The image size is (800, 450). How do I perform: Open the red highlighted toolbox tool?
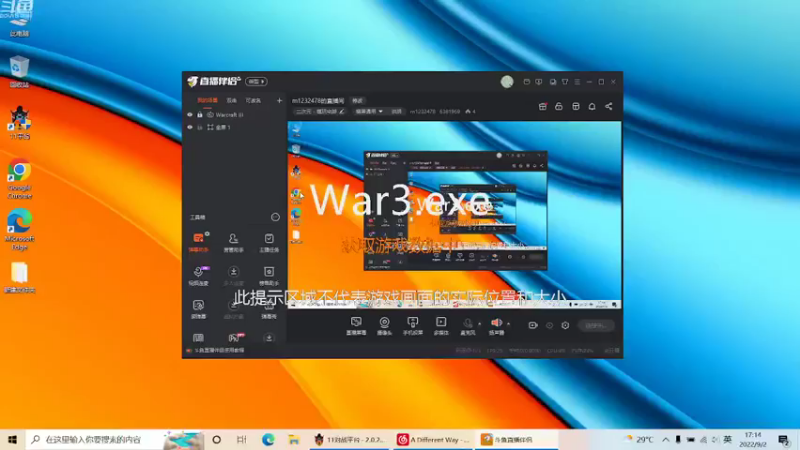pos(198,242)
